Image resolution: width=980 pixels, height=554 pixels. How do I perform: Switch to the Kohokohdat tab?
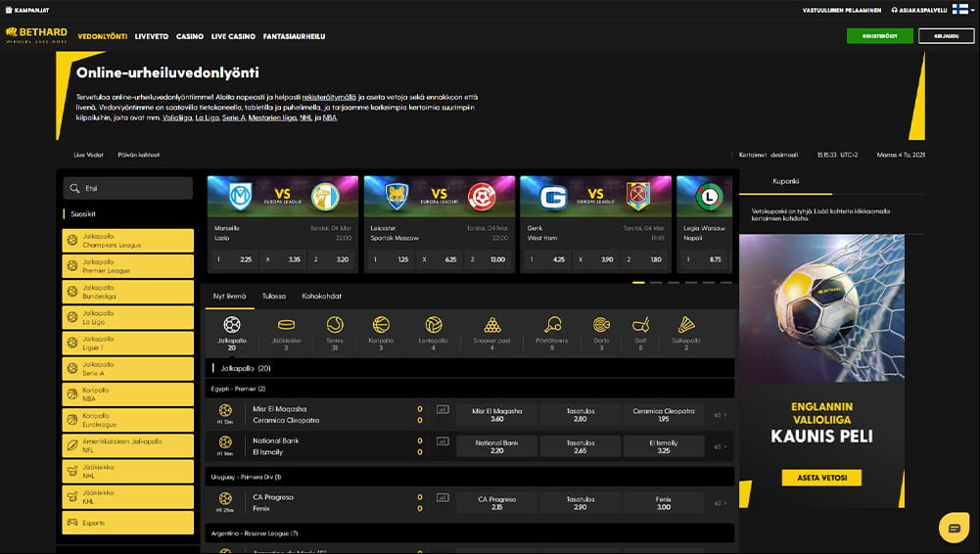pos(321,296)
